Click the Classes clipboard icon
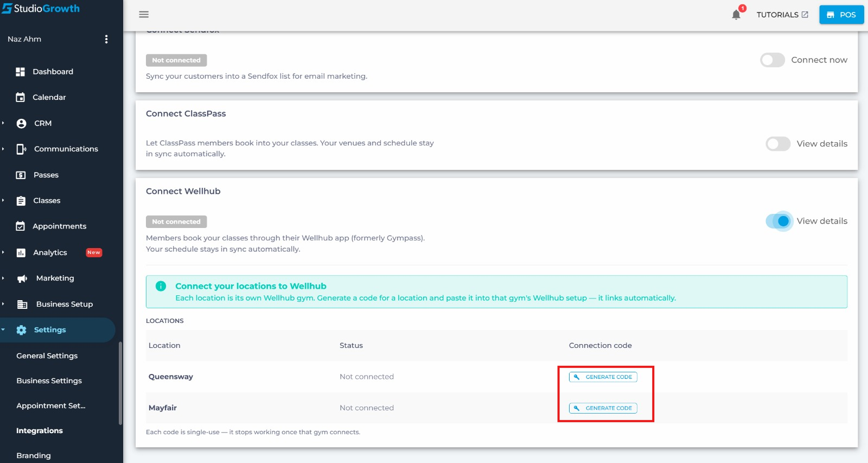Viewport: 868px width, 463px height. [x=21, y=201]
